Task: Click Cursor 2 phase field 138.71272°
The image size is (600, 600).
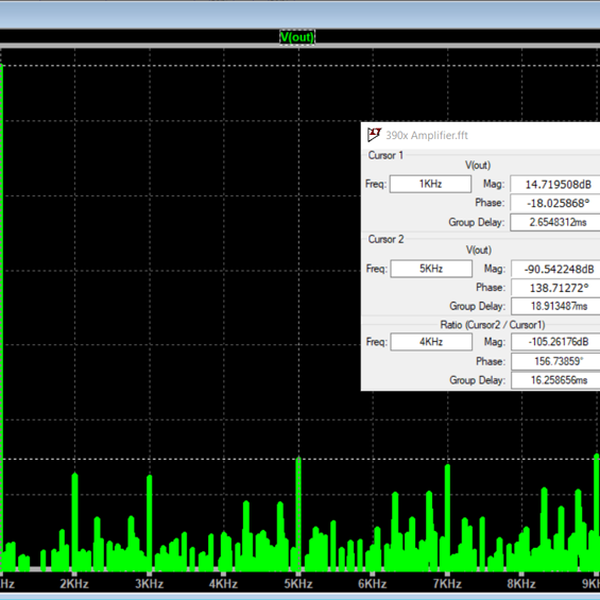Action: tap(554, 288)
